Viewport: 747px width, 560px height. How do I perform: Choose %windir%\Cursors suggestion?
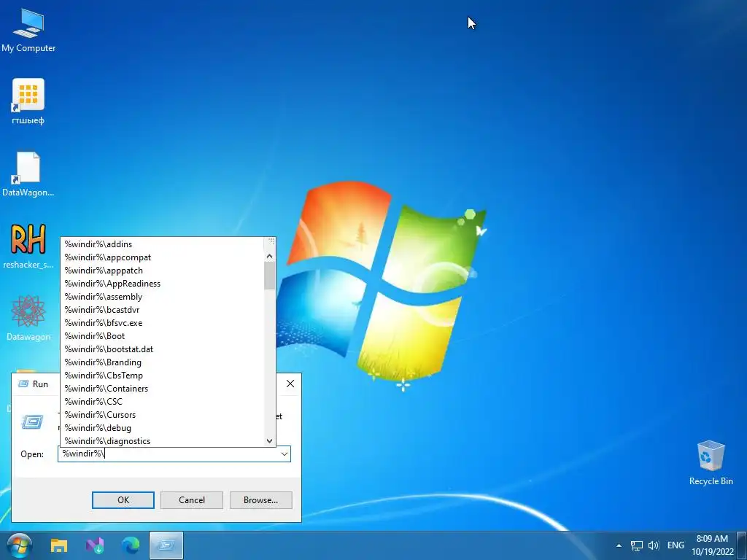click(x=162, y=415)
